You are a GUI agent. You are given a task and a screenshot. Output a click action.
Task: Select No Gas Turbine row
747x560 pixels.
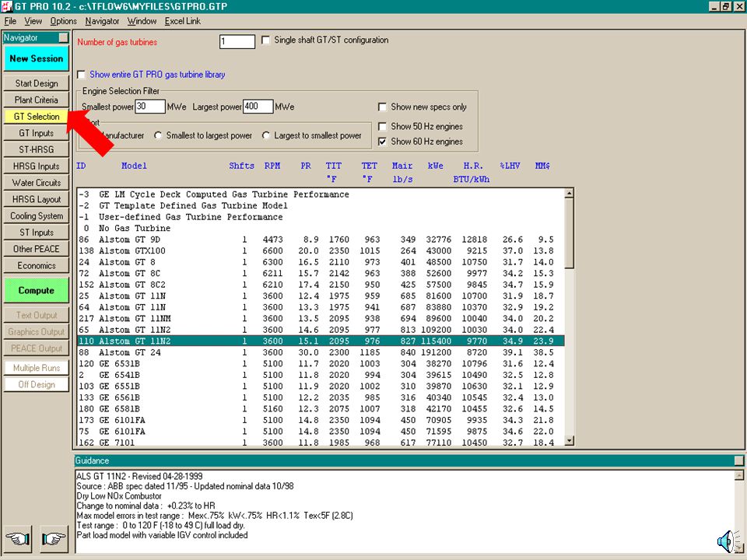[x=321, y=228]
